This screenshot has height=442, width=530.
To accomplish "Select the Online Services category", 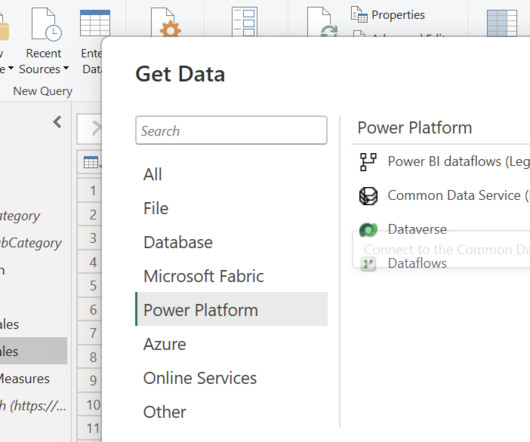I will point(231,378).
